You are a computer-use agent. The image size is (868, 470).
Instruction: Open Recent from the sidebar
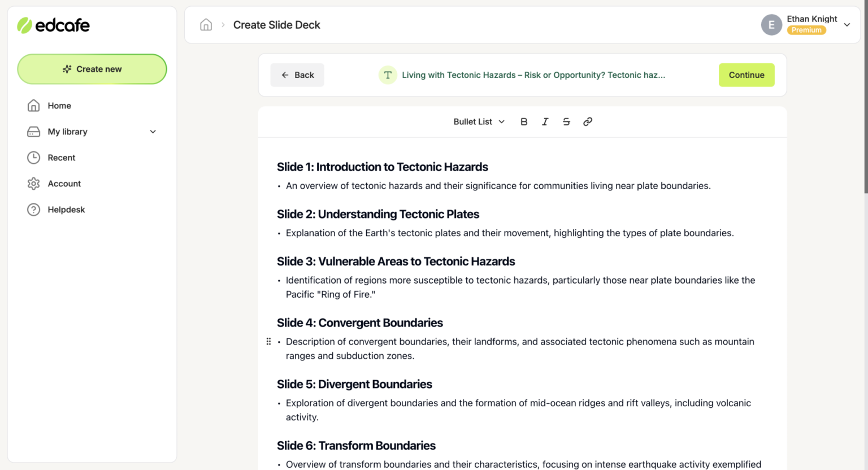coord(61,158)
